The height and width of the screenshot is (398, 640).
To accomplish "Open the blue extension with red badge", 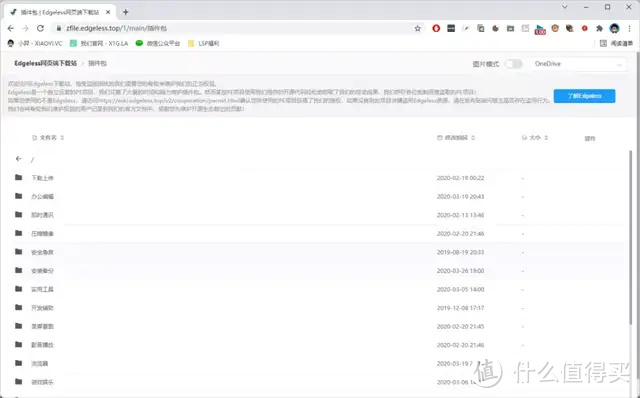I will tap(540, 29).
